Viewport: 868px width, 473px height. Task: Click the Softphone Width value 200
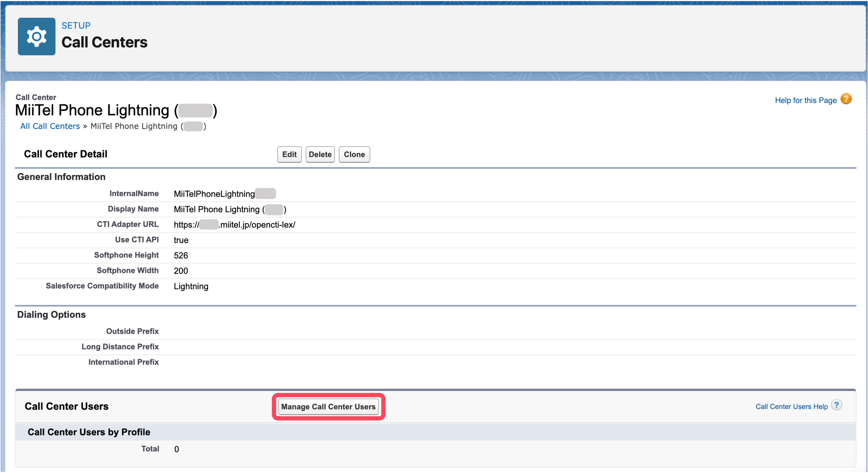[x=181, y=271]
